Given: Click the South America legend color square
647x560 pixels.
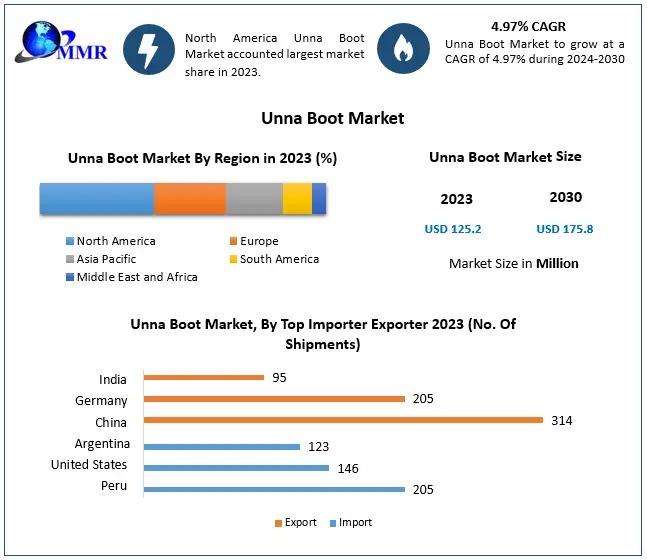Looking at the screenshot, I should coord(234,259).
